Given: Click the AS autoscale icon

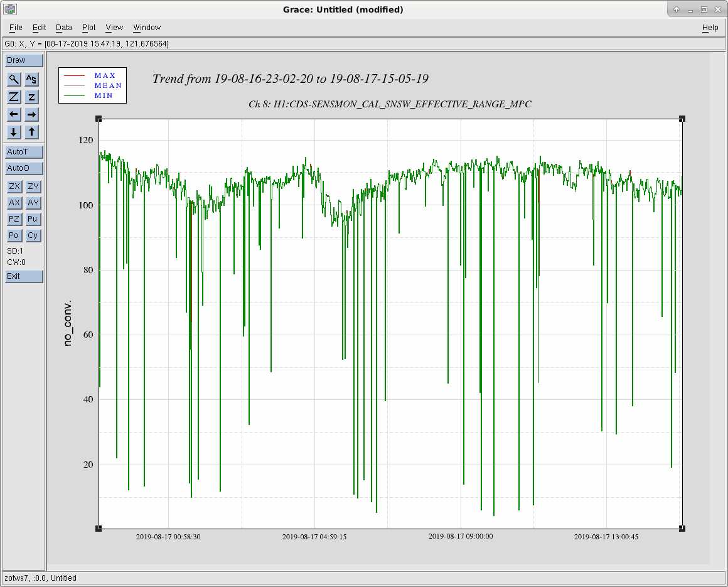Looking at the screenshot, I should (31, 79).
